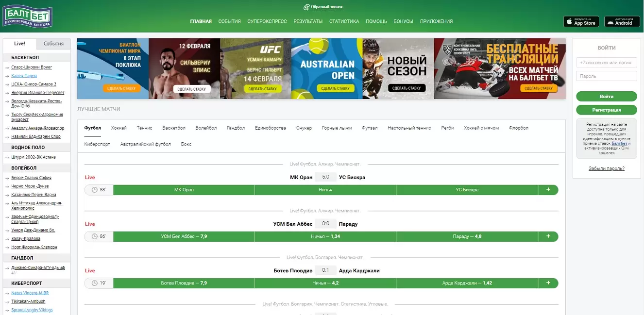The image size is (644, 315).
Task: Open the Приложения menu item
Action: (437, 21)
